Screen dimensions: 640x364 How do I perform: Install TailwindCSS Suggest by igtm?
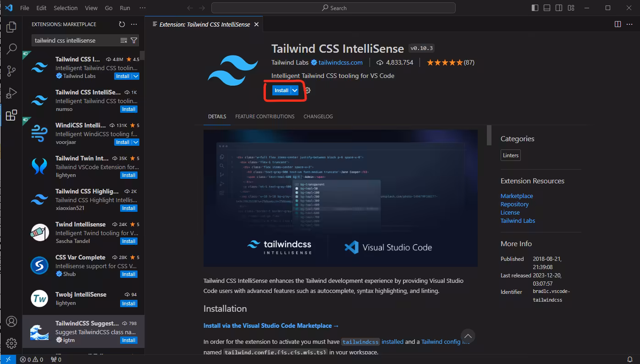(x=129, y=340)
